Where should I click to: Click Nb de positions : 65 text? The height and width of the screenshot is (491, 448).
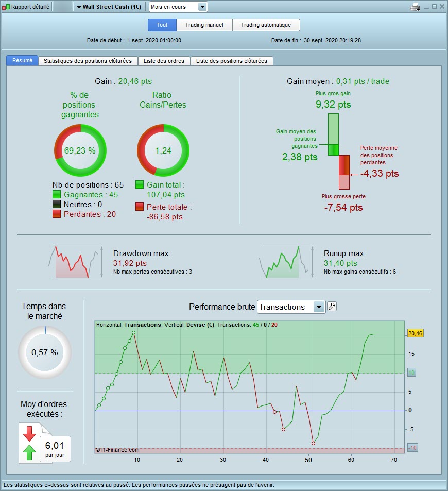pos(88,185)
